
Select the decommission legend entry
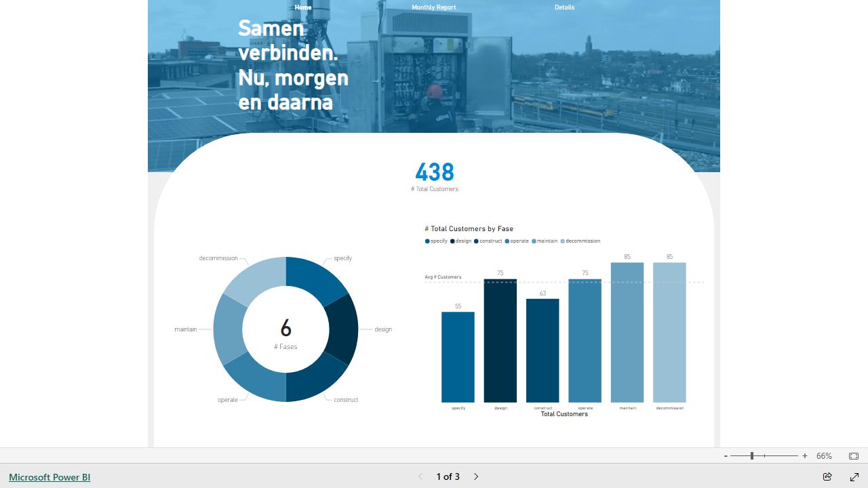point(582,241)
